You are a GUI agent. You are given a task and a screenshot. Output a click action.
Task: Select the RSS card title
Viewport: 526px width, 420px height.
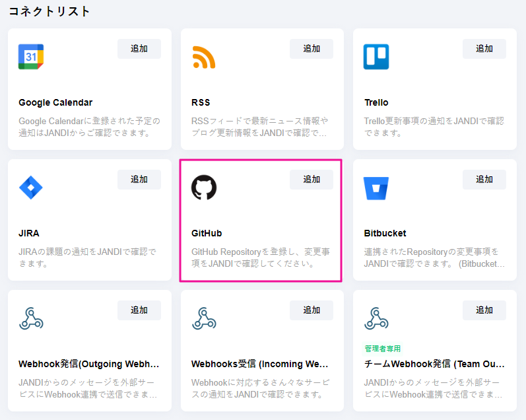pos(201,103)
